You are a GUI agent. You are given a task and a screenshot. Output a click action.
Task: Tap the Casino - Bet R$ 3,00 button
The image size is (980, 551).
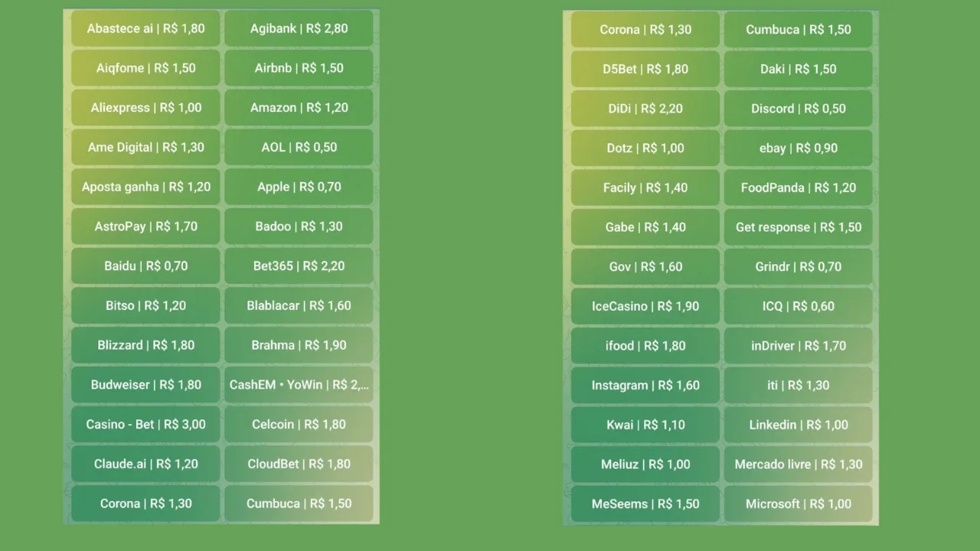[145, 424]
